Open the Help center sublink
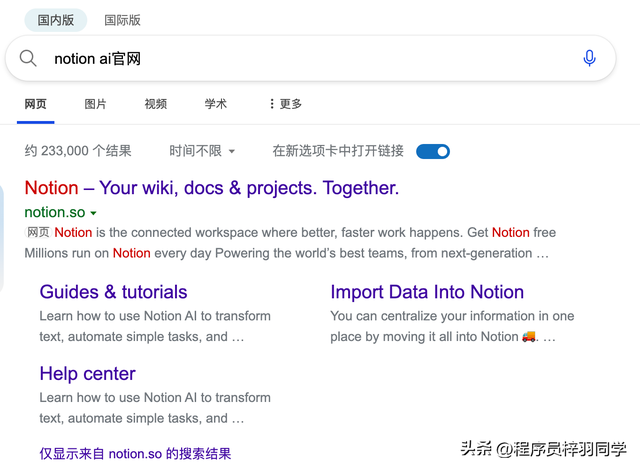The height and width of the screenshot is (470, 640). [87, 374]
